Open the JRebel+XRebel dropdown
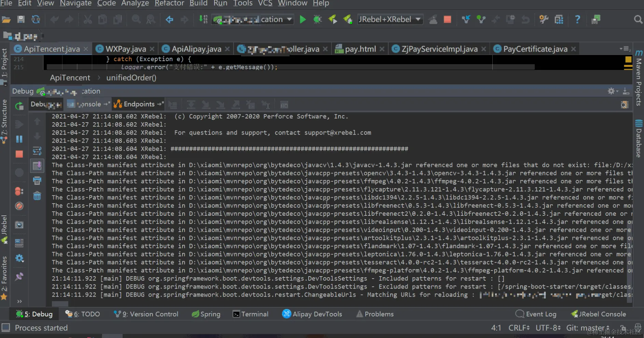Screen dimensions: 644x338 tap(390, 19)
